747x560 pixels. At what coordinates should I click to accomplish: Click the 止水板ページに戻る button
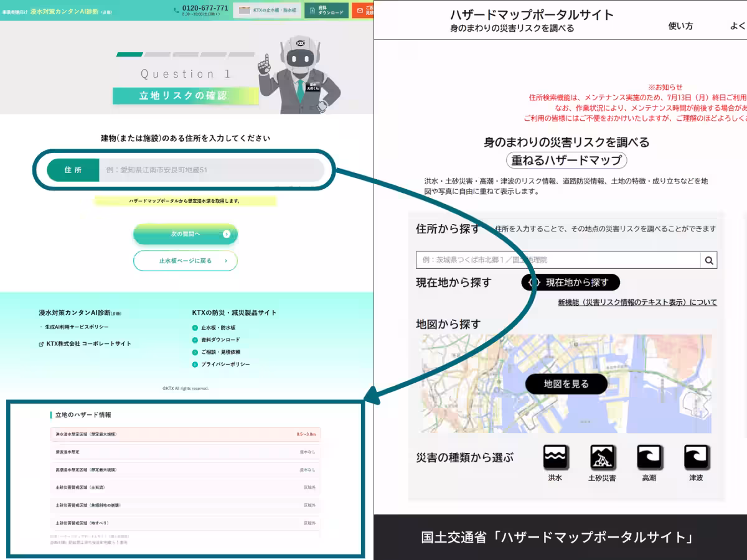pos(185,261)
